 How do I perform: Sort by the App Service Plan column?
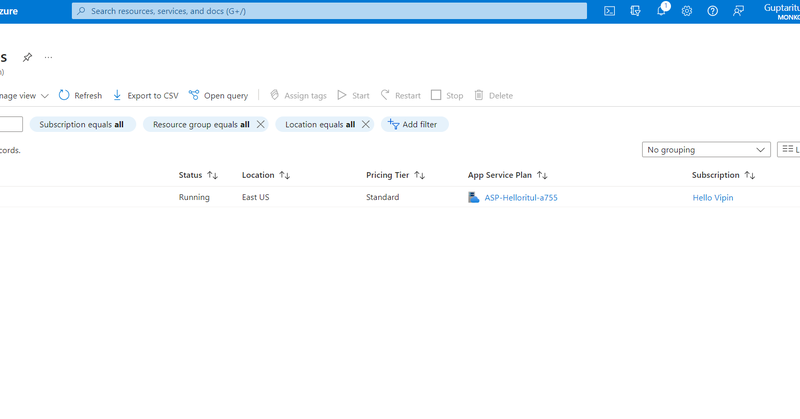tap(508, 175)
